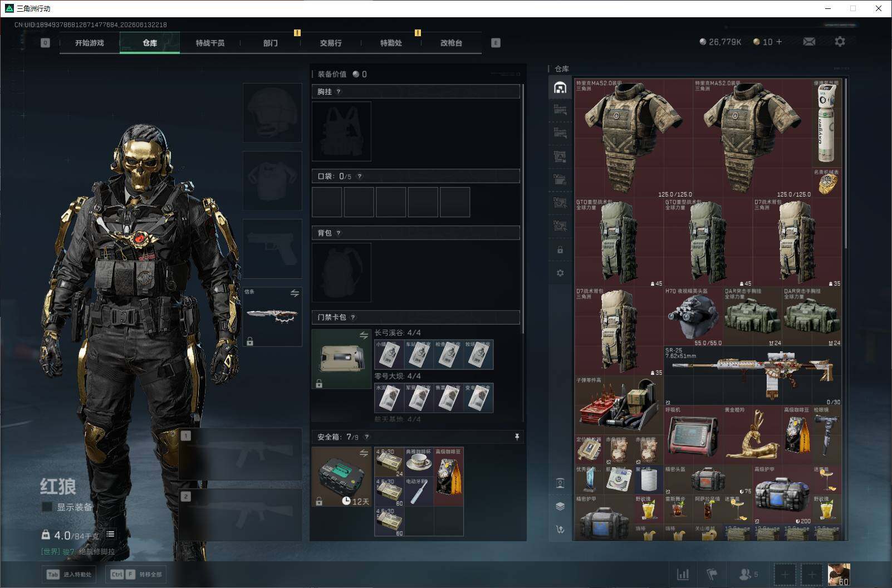Select the SR-25 rifle in warehouse

click(x=753, y=376)
